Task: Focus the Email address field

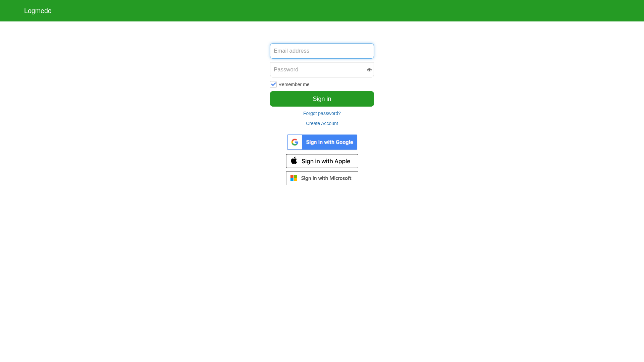Action: [x=322, y=51]
